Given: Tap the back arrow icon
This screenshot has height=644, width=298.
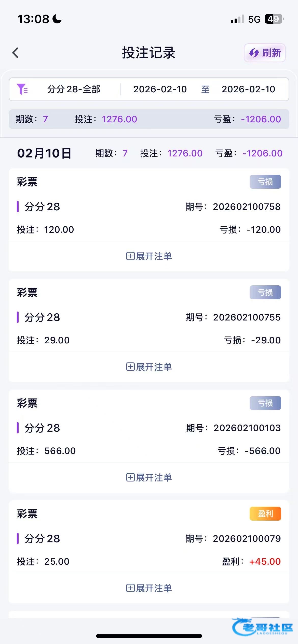Looking at the screenshot, I should 16,53.
